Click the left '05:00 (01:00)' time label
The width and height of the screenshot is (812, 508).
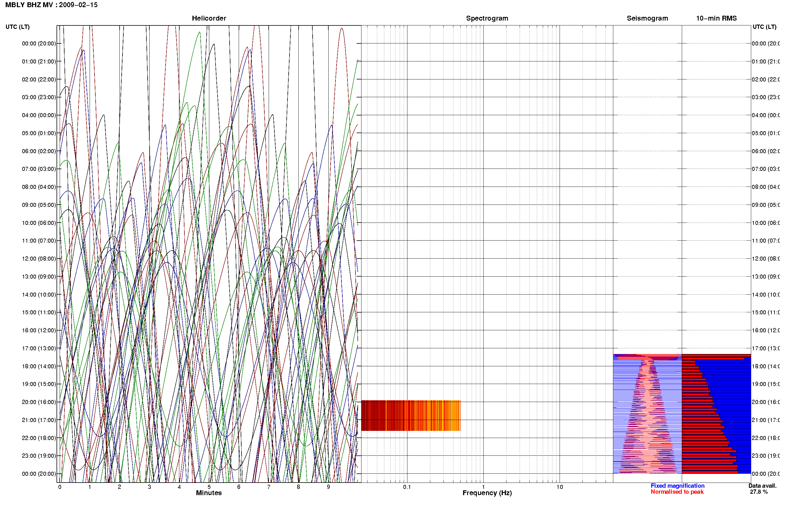point(39,133)
